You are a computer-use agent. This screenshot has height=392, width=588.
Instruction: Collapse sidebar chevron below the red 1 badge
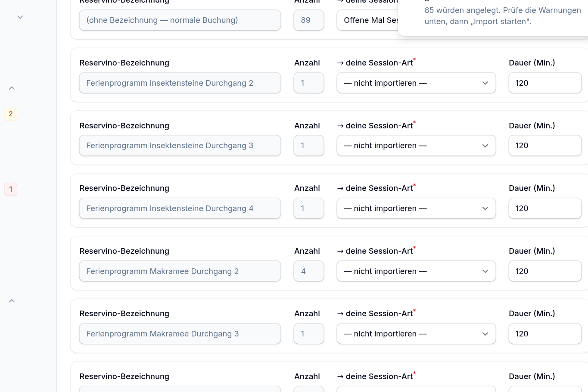[12, 301]
